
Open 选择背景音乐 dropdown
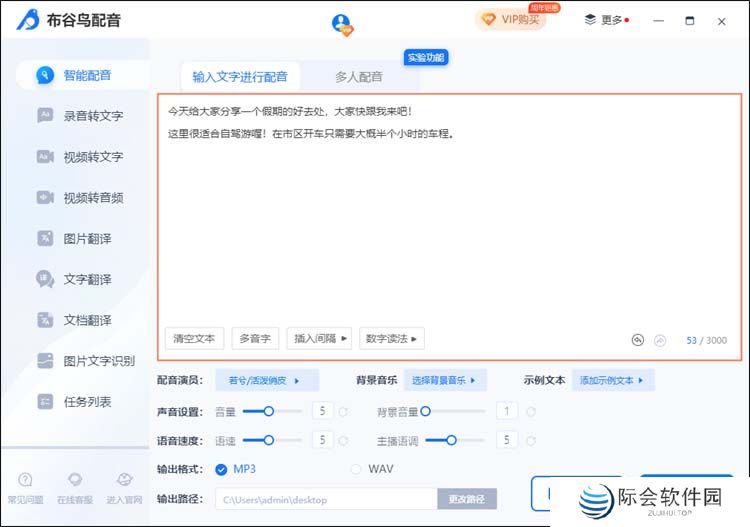pos(445,380)
